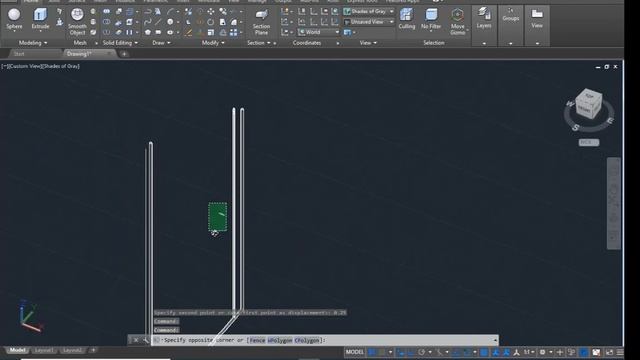Open the workspace switching gear
This screenshot has height=360, width=640.
pos(542,352)
